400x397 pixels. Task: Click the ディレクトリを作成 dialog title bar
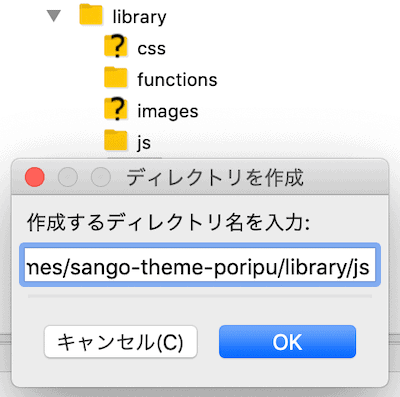click(200, 177)
